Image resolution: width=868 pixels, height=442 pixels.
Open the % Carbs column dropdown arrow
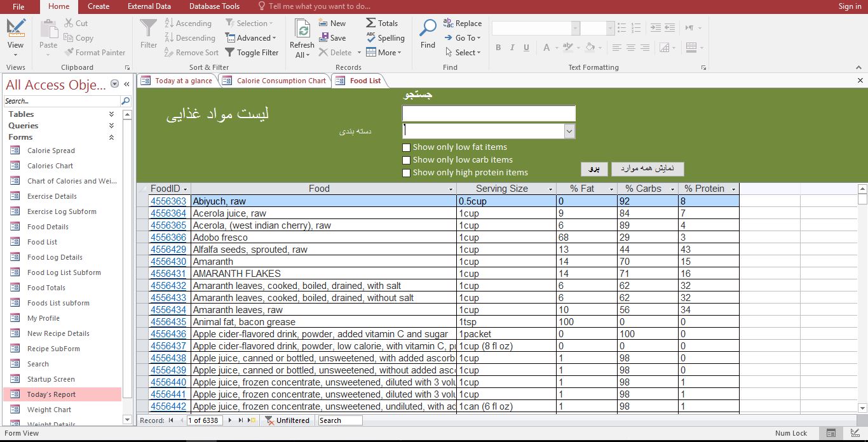tap(673, 189)
